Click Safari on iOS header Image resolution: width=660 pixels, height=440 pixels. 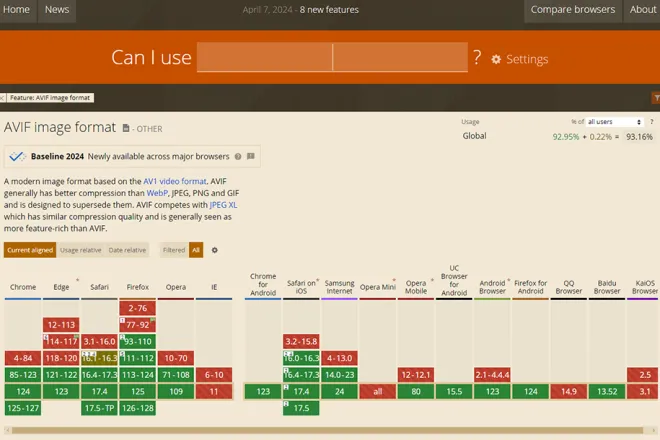click(301, 287)
